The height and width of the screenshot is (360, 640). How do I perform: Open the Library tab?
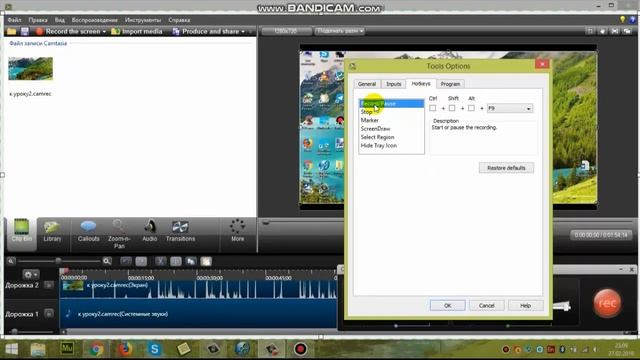(x=52, y=231)
